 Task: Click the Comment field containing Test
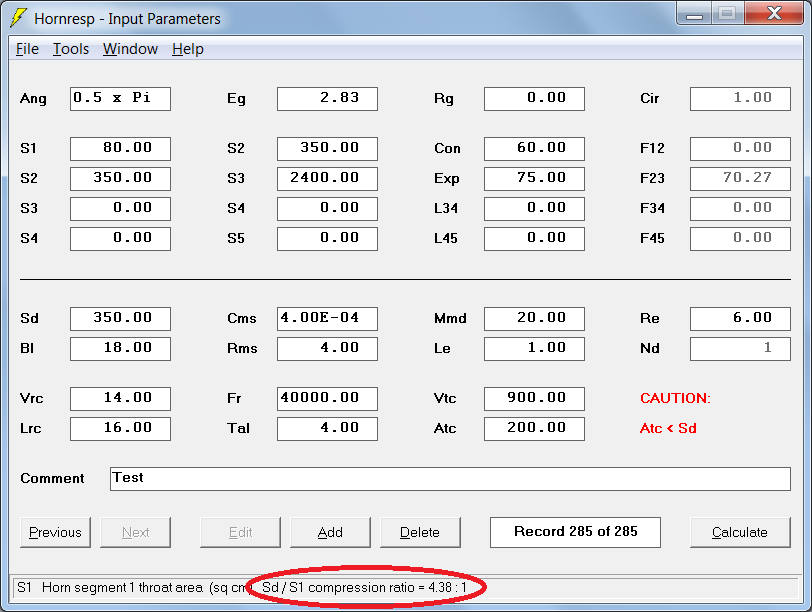click(x=451, y=479)
